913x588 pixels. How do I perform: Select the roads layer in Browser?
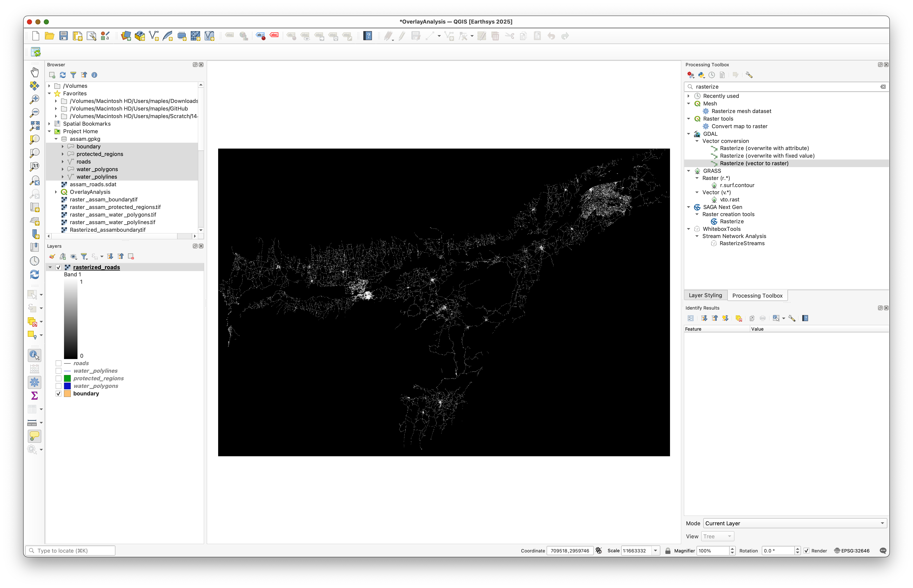[x=83, y=161]
